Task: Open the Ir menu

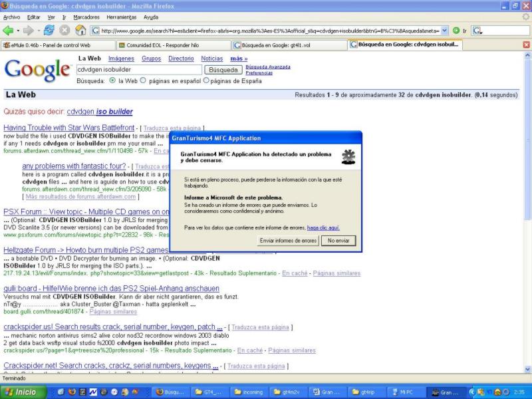Action: (x=64, y=17)
